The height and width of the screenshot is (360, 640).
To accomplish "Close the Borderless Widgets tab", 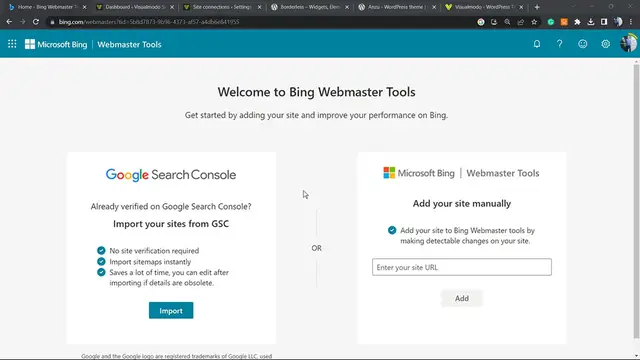I will point(347,7).
